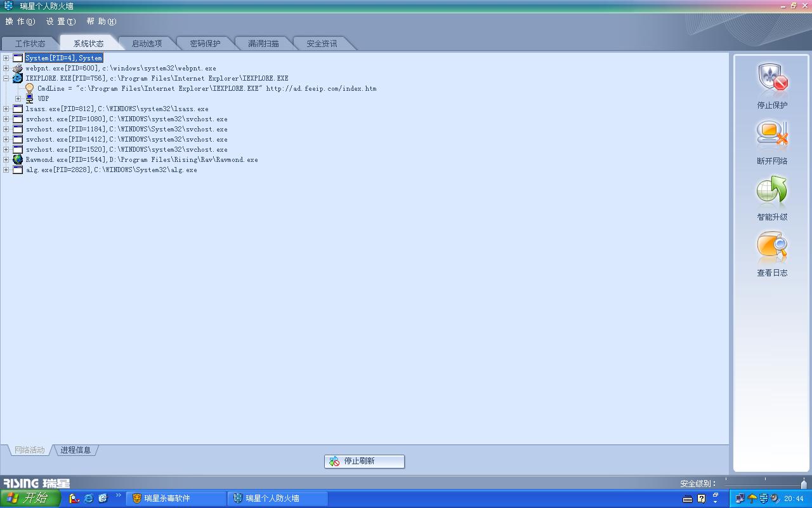
Task: Select the System[PID=4],System row text
Action: tap(64, 58)
